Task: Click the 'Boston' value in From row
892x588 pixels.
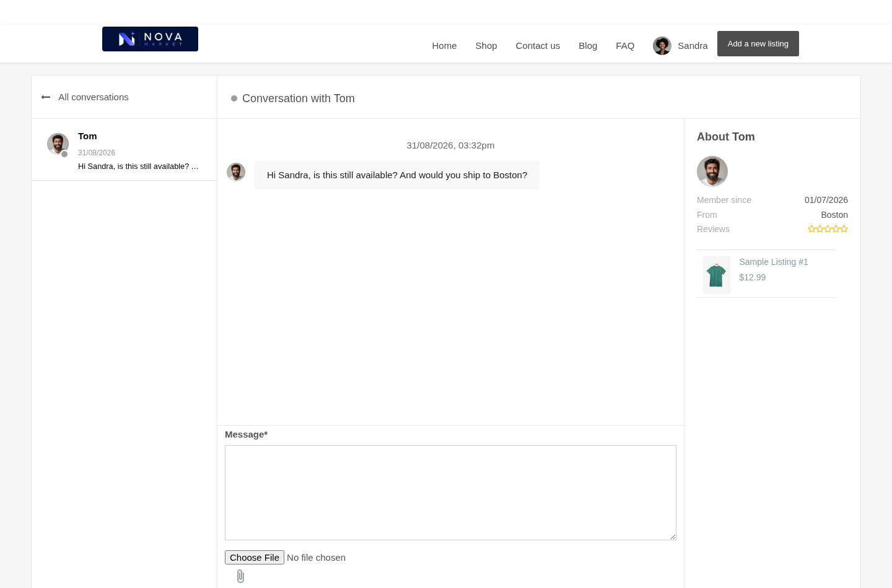Action: click(834, 215)
